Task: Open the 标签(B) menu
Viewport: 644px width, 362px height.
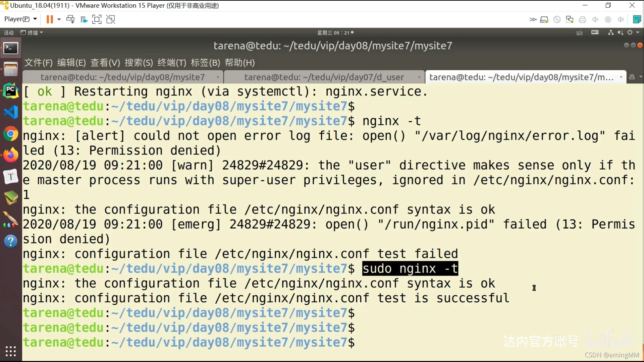Action: (x=206, y=63)
